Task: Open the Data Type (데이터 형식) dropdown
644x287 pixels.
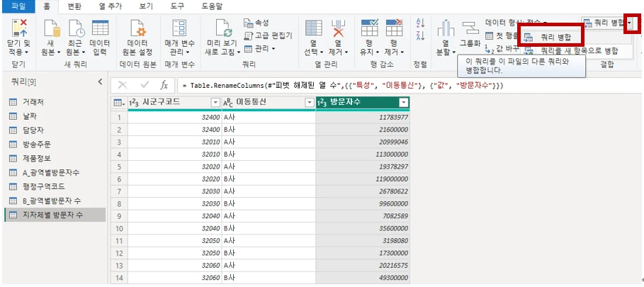Action: 516,22
